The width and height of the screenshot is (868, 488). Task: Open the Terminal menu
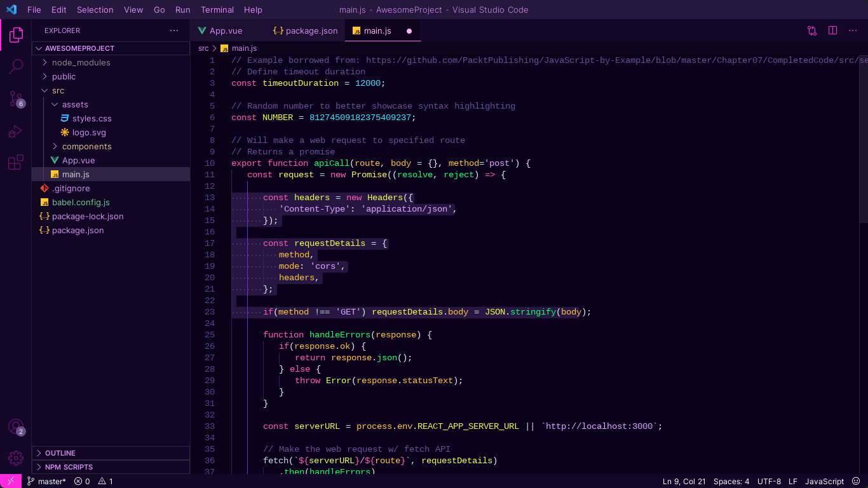click(x=217, y=10)
